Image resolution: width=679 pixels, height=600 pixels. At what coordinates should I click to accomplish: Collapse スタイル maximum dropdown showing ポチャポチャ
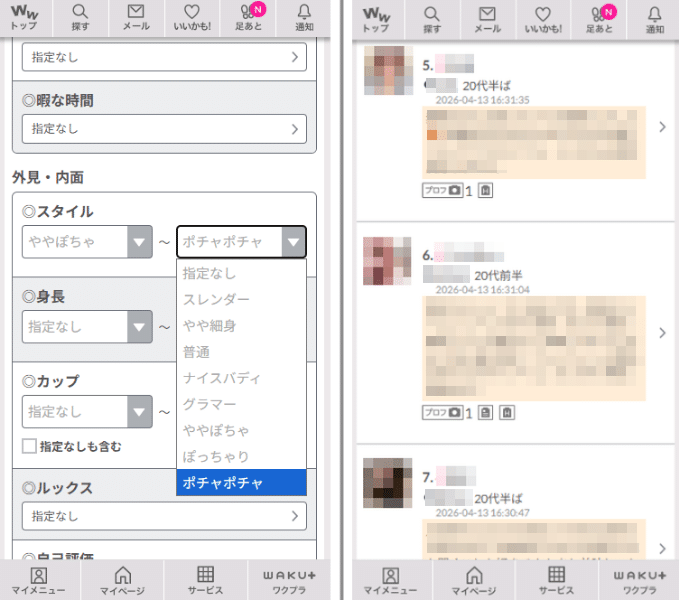[241, 242]
